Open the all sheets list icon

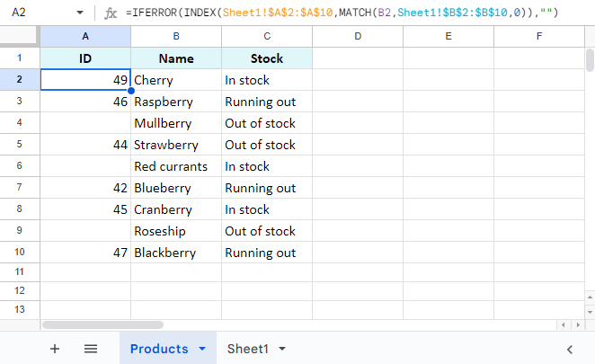tap(91, 349)
